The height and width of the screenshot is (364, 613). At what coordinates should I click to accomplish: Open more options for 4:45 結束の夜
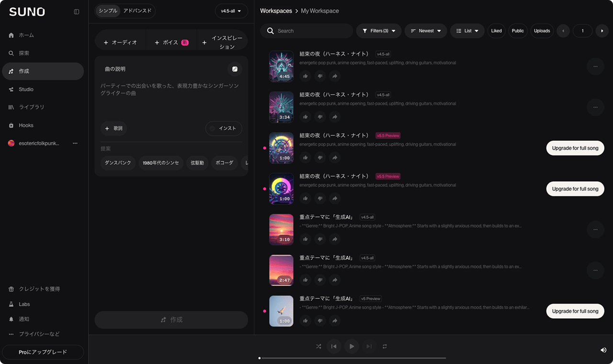point(595,67)
